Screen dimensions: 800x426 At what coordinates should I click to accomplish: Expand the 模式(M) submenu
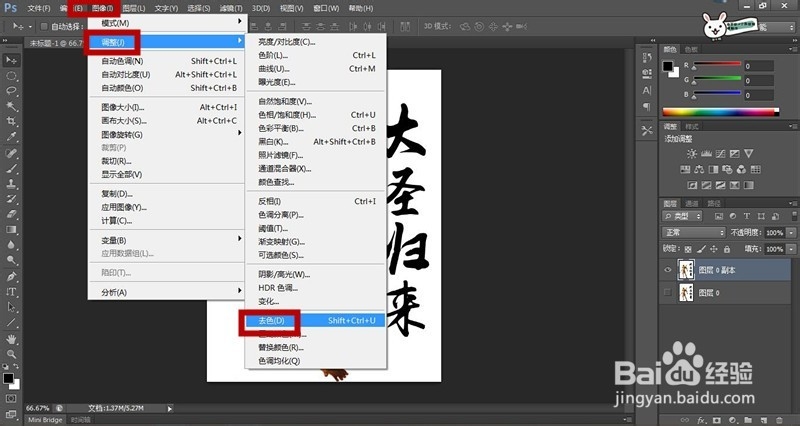167,23
